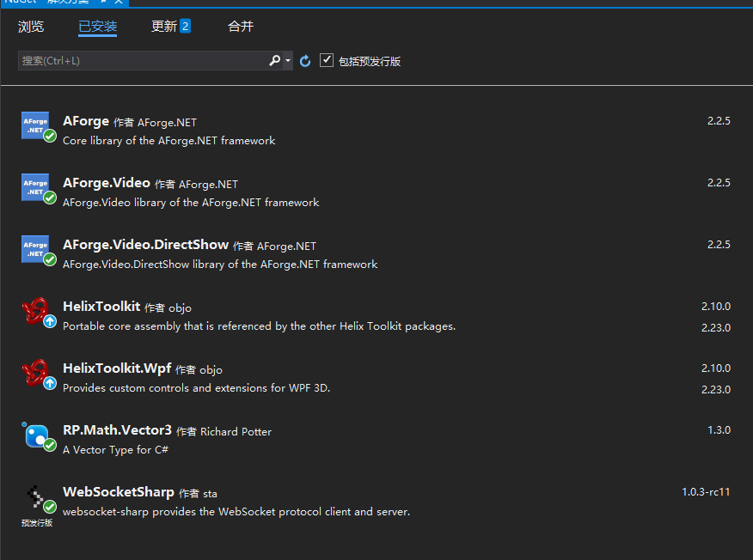Select the RP.Math.Vector3 package name
Viewport: 753px width, 560px height.
(x=117, y=430)
